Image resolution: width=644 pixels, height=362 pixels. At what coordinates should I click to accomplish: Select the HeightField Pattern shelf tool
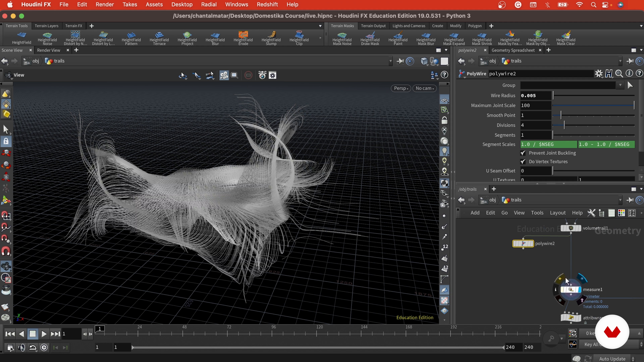(x=131, y=38)
